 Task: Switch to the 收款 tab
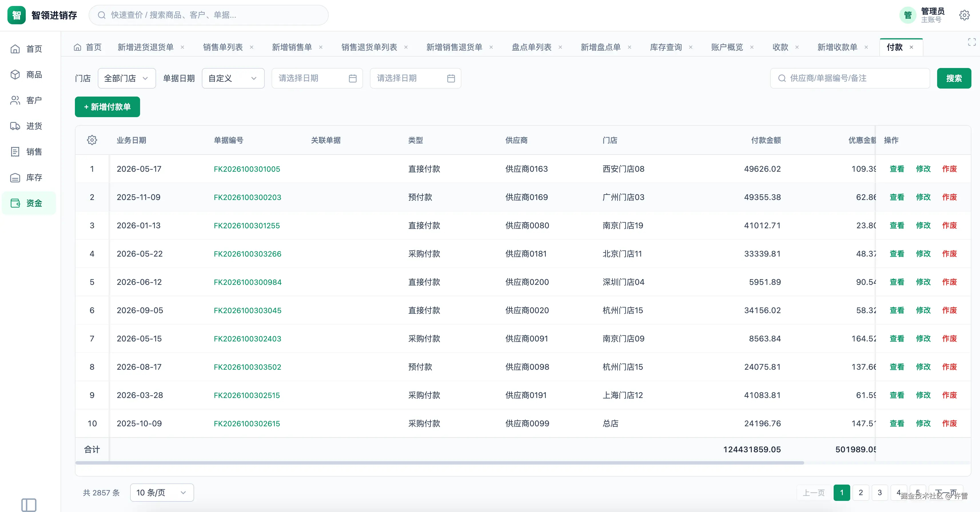point(780,47)
